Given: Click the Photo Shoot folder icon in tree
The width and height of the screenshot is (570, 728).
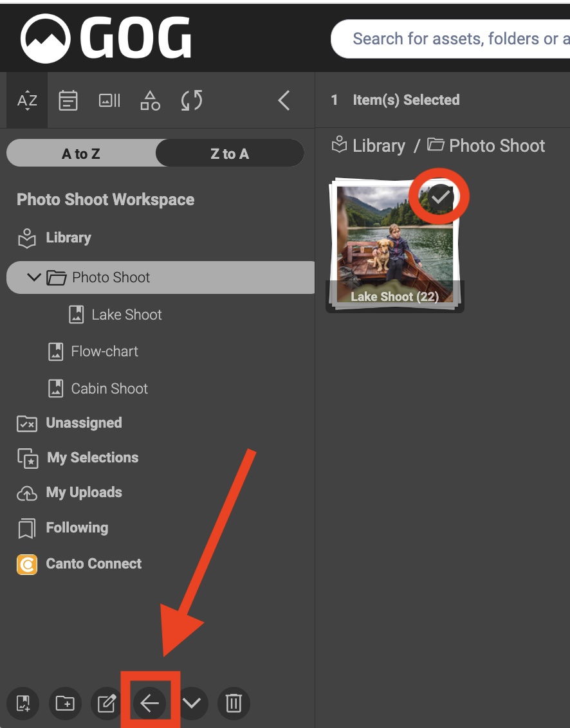Looking at the screenshot, I should pyautogui.click(x=56, y=278).
